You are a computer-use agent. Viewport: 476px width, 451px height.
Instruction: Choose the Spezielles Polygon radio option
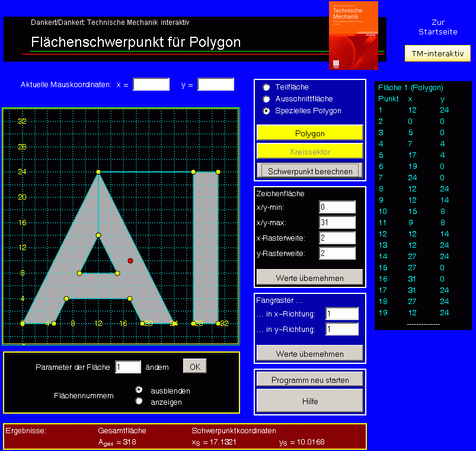click(x=266, y=111)
